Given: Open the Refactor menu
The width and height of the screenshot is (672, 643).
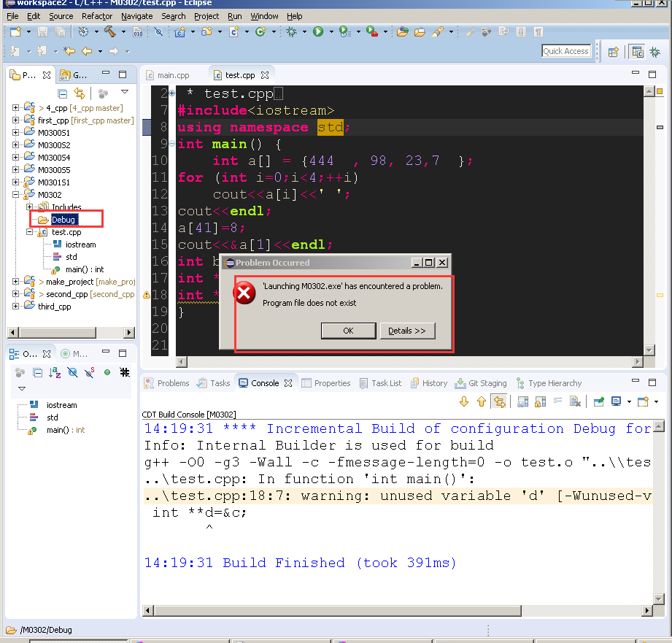Looking at the screenshot, I should point(97,16).
